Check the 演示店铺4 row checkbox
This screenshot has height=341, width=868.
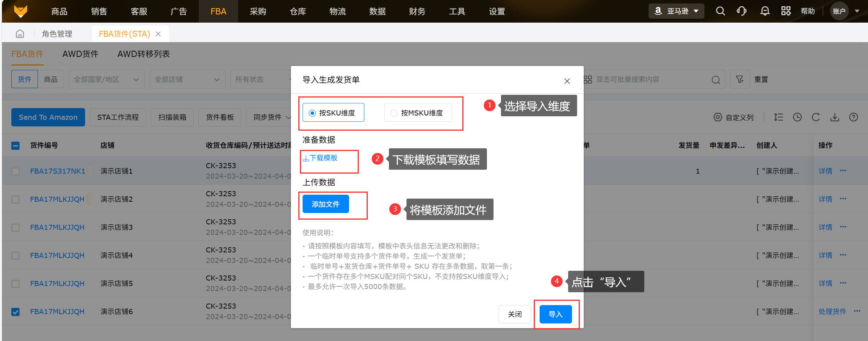coord(16,256)
